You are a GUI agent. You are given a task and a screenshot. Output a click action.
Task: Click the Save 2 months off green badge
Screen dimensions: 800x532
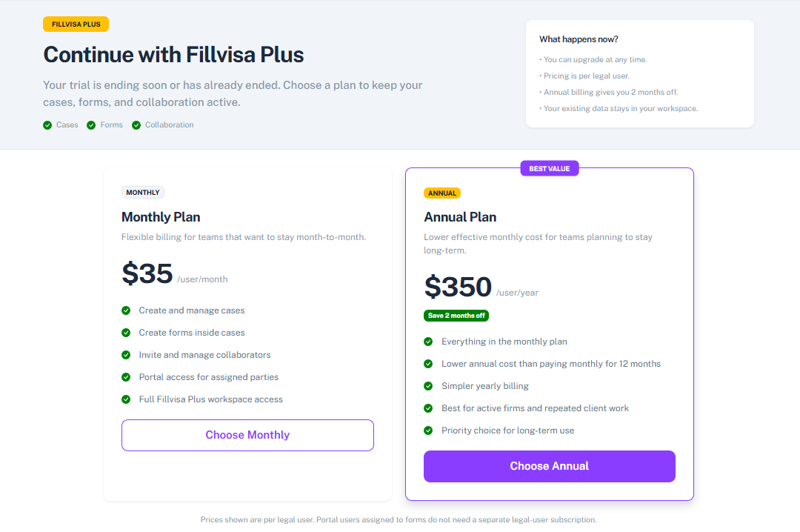point(456,316)
